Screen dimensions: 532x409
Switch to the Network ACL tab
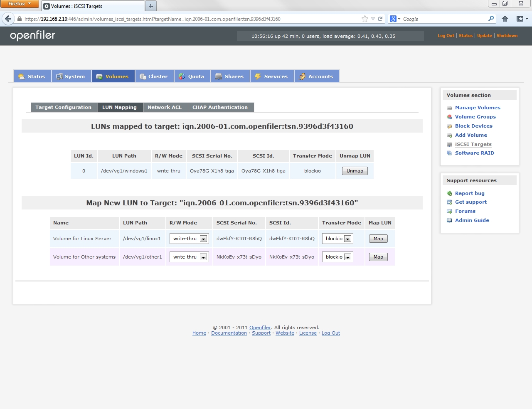165,107
